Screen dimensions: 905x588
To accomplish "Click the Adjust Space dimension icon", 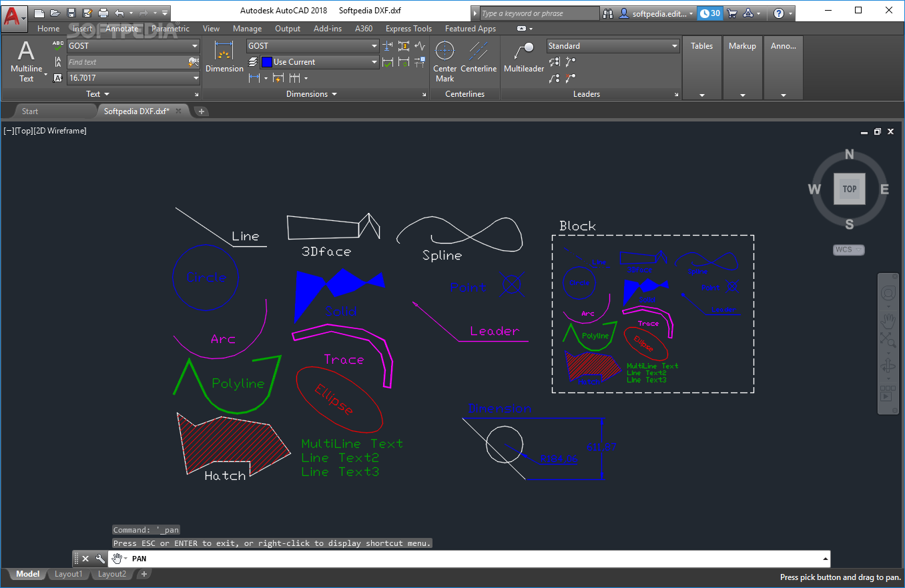I will click(x=404, y=46).
